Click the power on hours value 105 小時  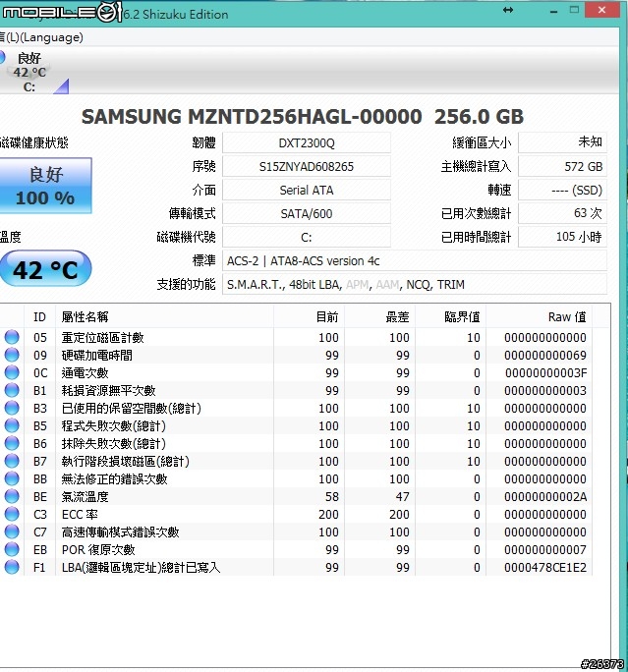click(x=562, y=237)
